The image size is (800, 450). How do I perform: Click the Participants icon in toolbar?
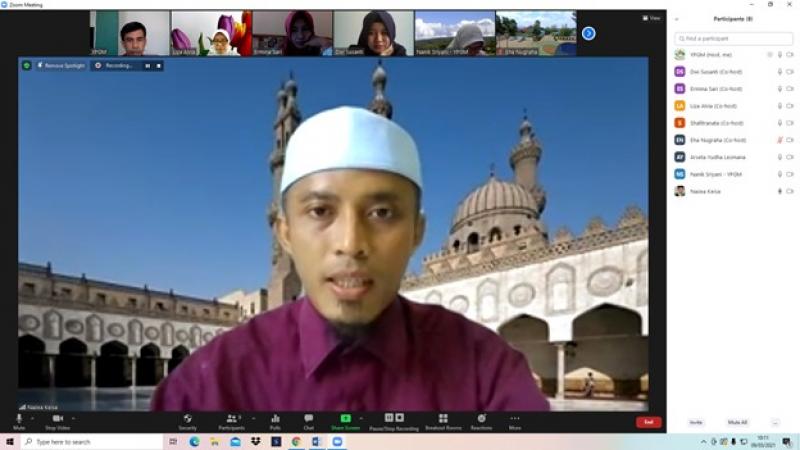pos(231,420)
